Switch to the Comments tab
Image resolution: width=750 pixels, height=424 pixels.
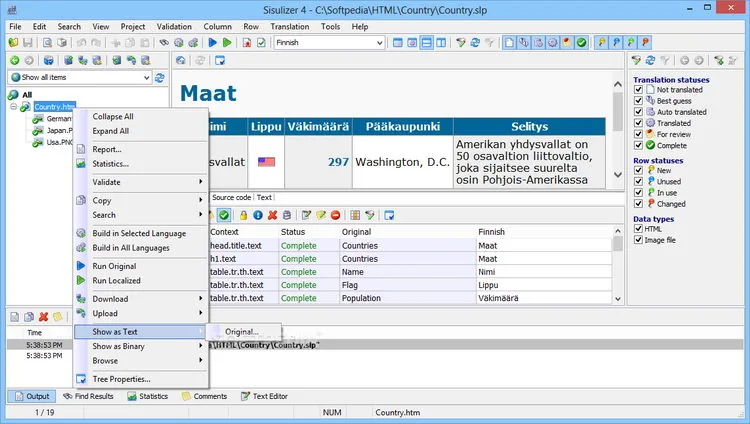204,396
